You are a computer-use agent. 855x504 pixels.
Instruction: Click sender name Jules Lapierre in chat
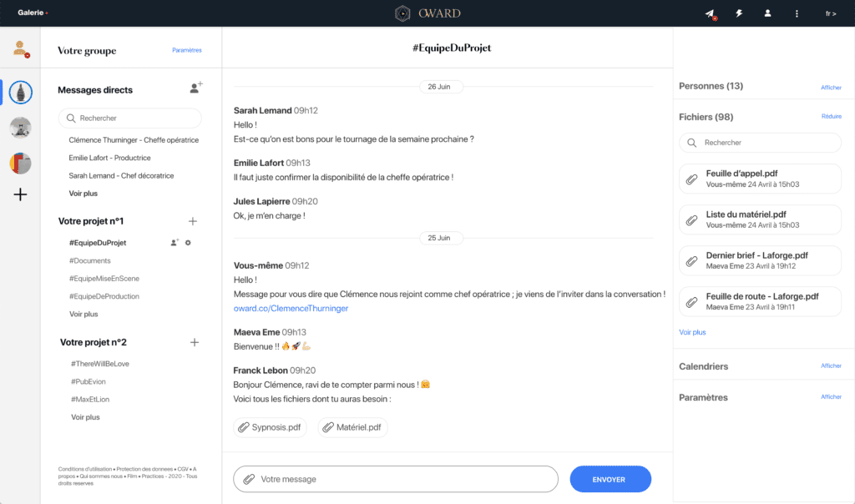261,202
